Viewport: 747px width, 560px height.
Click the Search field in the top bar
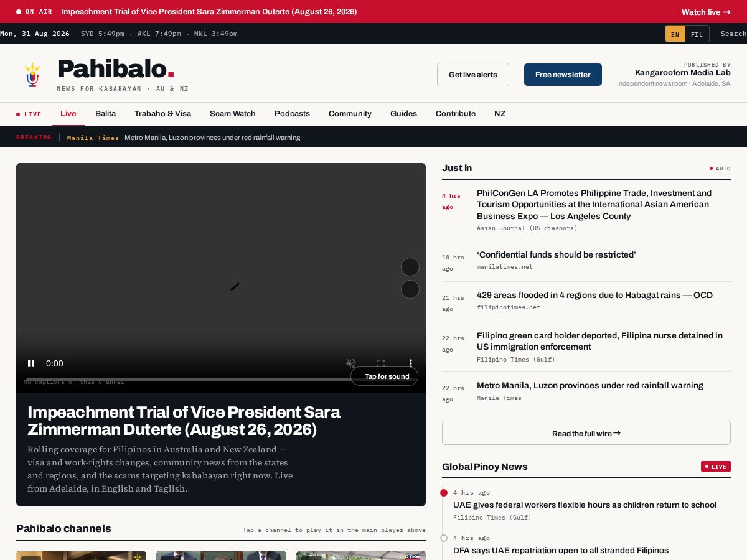[733, 34]
